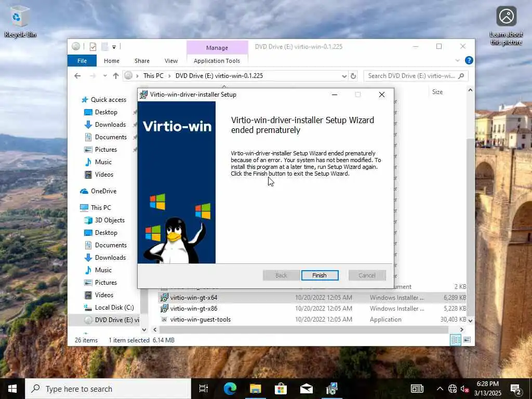
Task: Click the taskbar search box
Action: [x=108, y=389]
